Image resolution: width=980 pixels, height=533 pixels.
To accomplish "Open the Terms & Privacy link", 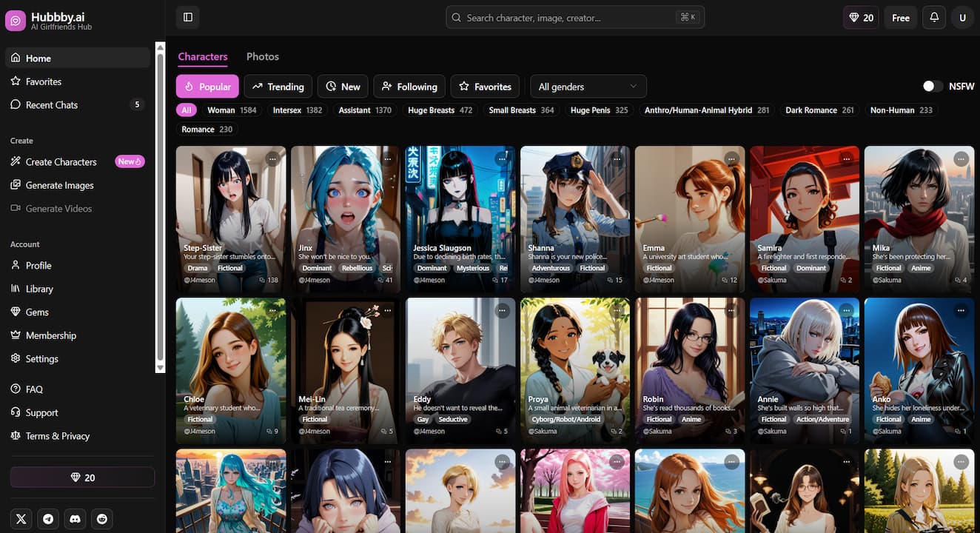I will pyautogui.click(x=57, y=436).
